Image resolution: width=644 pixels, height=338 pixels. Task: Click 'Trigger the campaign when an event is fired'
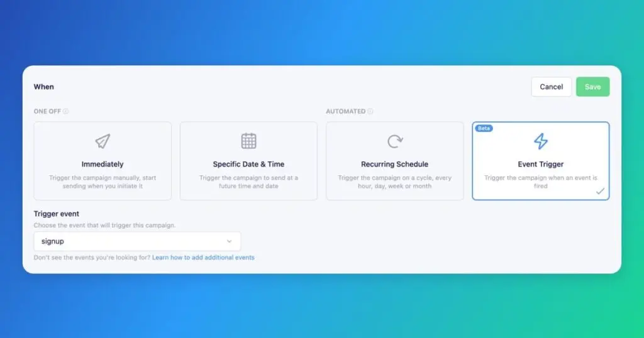pos(540,182)
